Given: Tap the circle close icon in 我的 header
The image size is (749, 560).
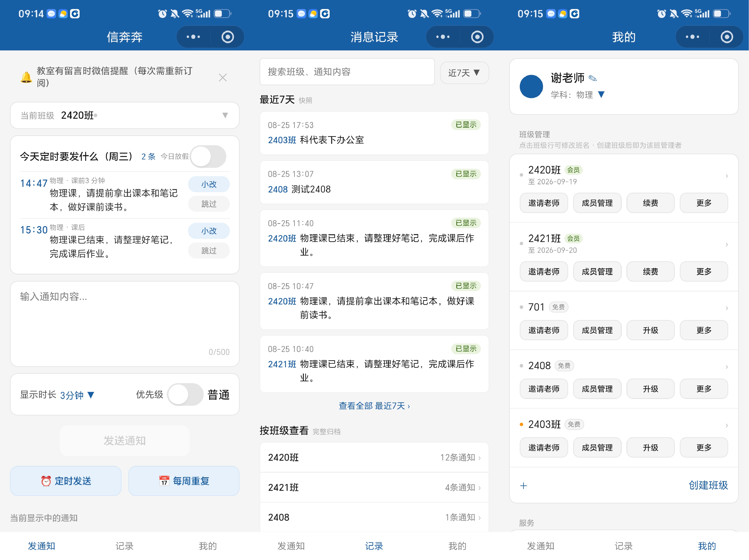Looking at the screenshot, I should (727, 37).
